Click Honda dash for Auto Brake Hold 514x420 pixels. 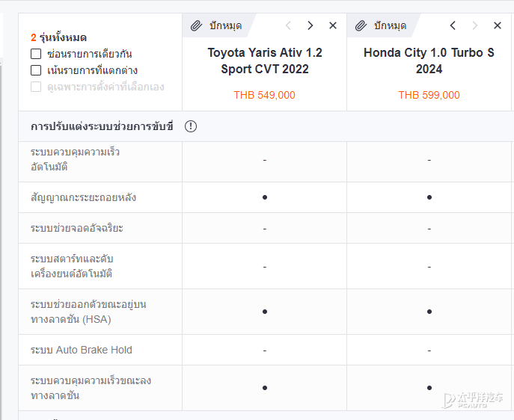pyautogui.click(x=429, y=350)
